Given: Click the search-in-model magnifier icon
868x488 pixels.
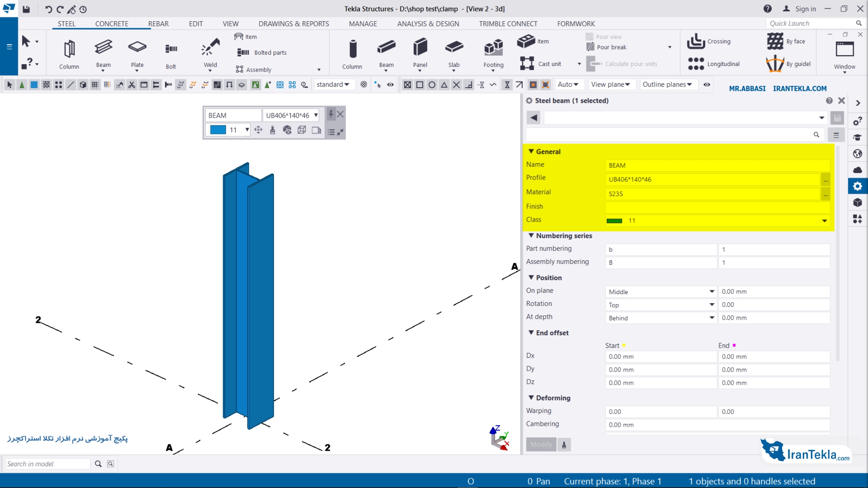Looking at the screenshot, I should pos(98,464).
